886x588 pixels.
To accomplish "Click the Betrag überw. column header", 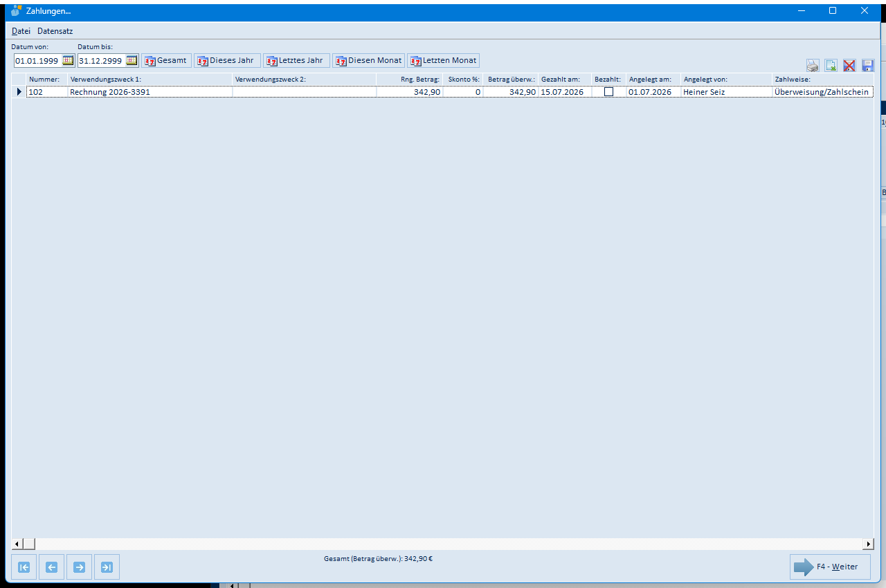I will 511,80.
